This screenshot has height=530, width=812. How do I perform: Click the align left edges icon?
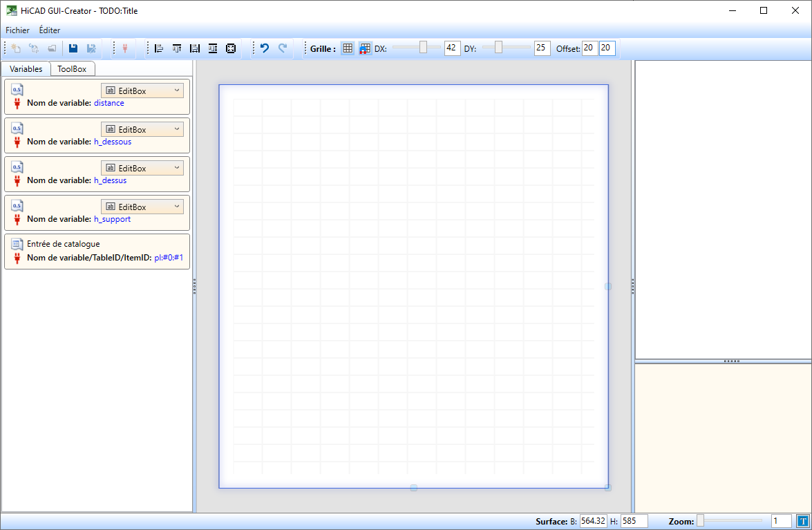coord(159,48)
